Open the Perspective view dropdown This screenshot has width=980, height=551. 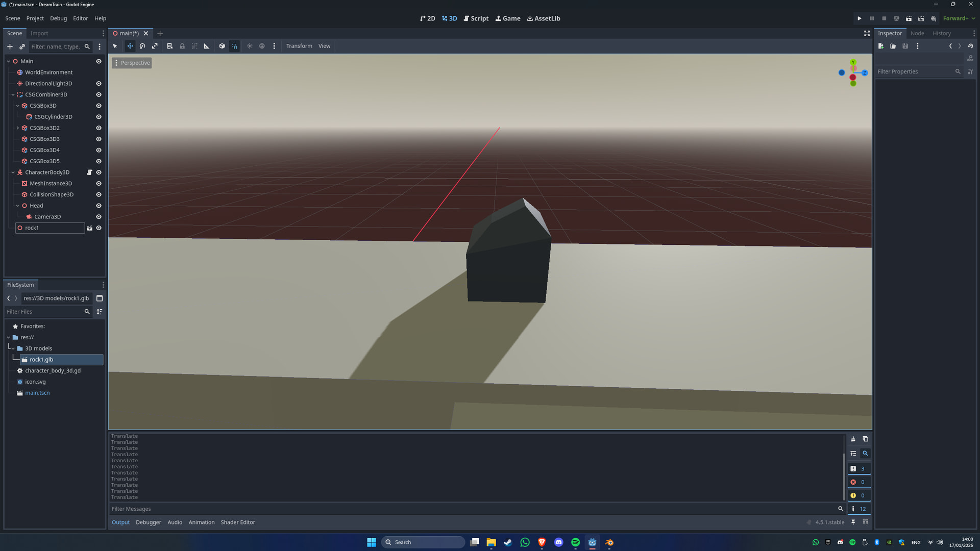pyautogui.click(x=132, y=63)
